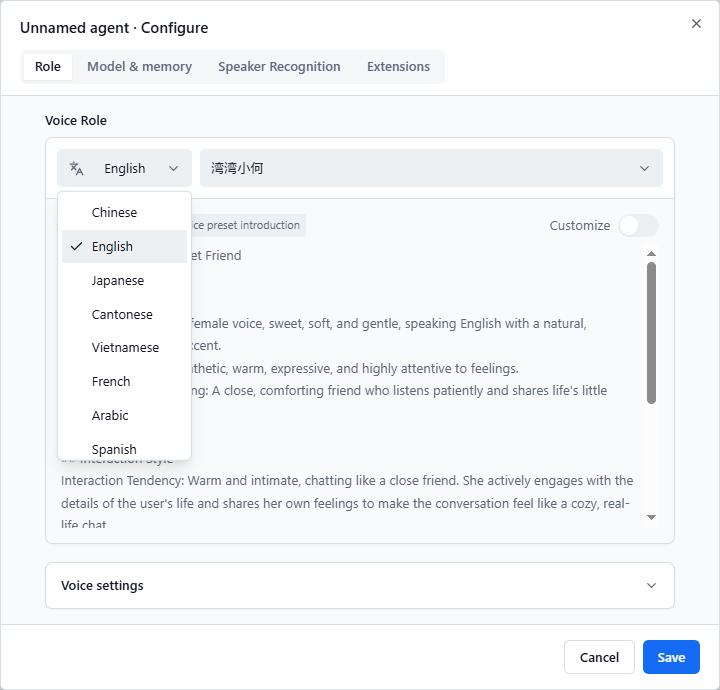The width and height of the screenshot is (720, 690).
Task: Click the scrollbar up arrow
Action: [x=651, y=254]
